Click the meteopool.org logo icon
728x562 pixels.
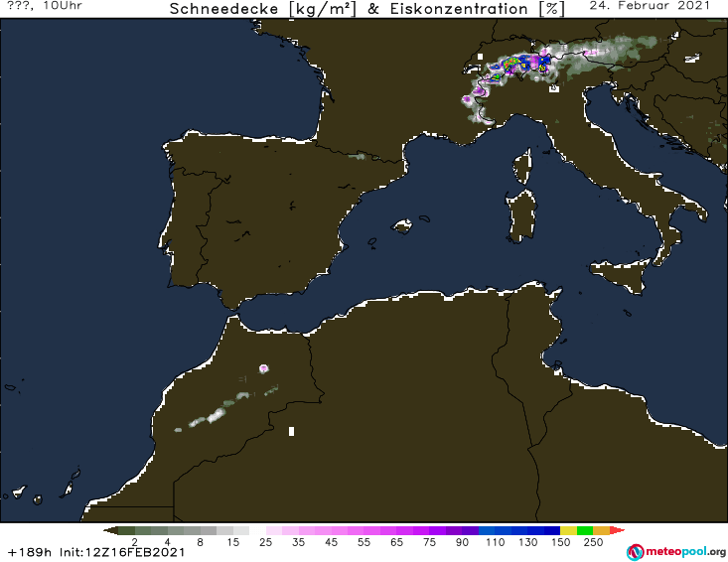pos(635,552)
